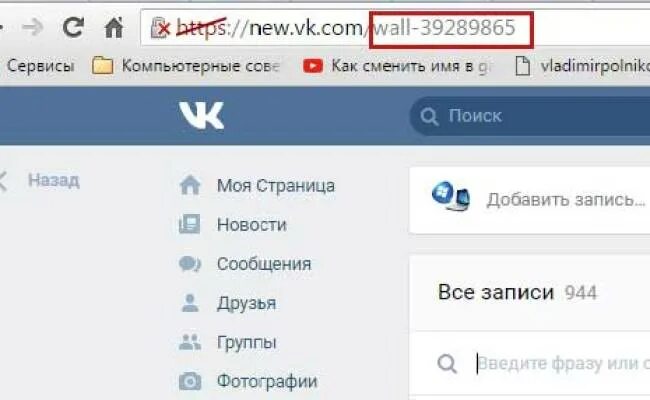Click the newspaper icon beside Новости
Viewport: 650px width, 400px height.
click(x=189, y=224)
